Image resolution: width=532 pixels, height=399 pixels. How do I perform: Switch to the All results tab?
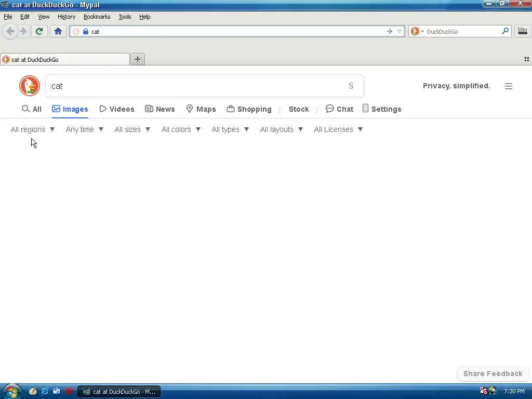(x=32, y=109)
